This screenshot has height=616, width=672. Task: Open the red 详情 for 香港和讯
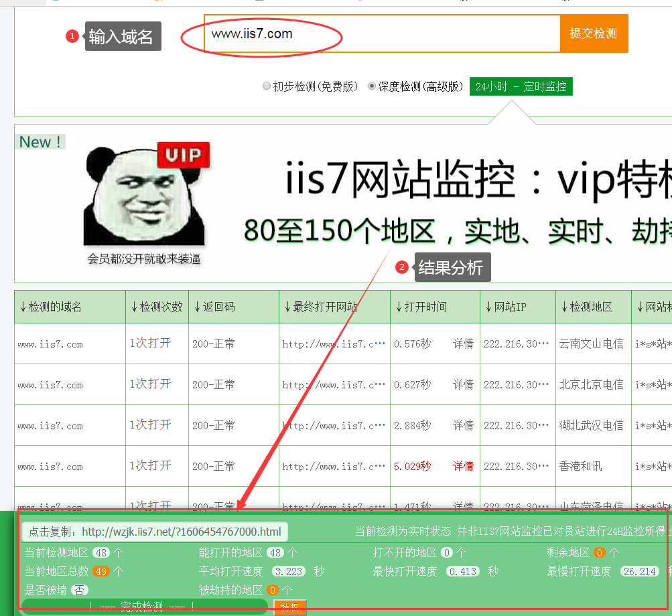(463, 466)
